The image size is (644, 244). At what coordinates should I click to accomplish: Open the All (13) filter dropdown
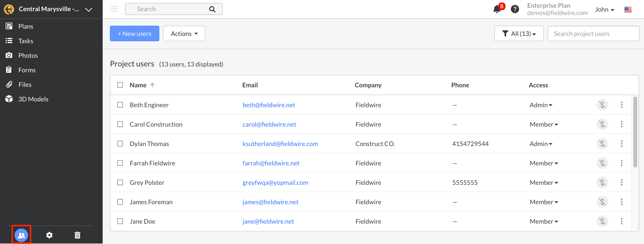point(519,33)
